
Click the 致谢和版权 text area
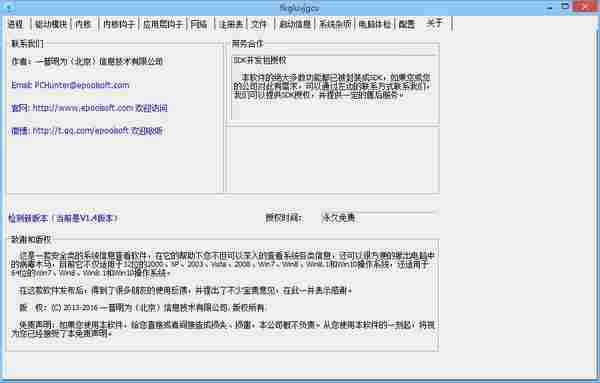click(x=223, y=295)
